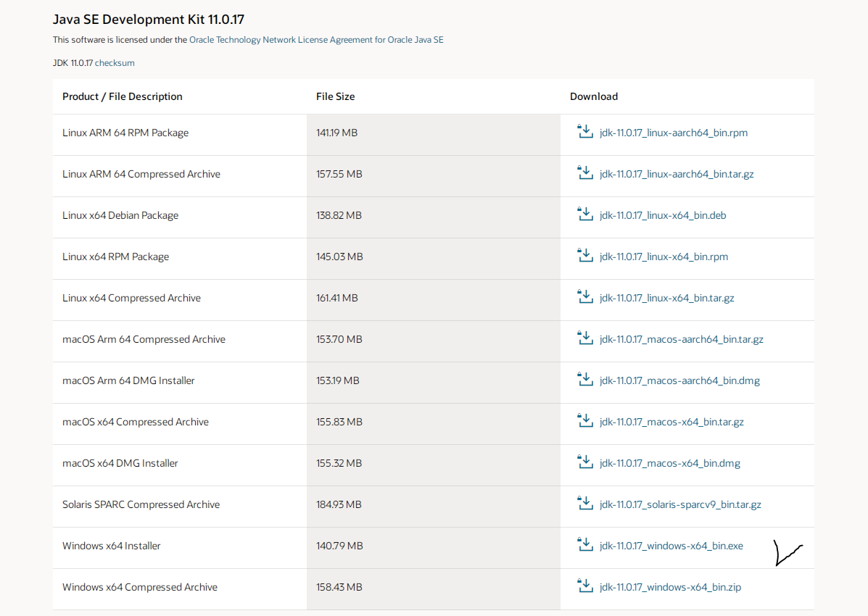
Task: Download jdk-11.0.17_windows-x64_bin.exe link
Action: (x=671, y=546)
